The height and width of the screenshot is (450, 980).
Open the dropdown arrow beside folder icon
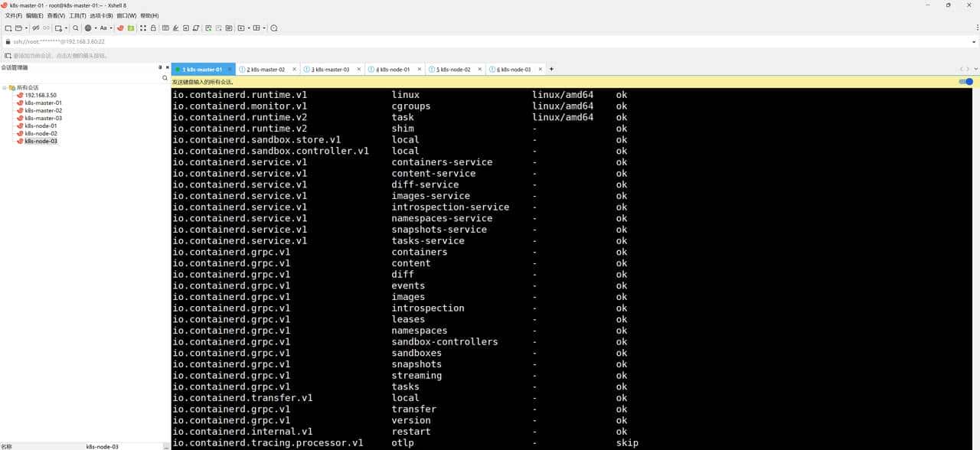(26, 28)
